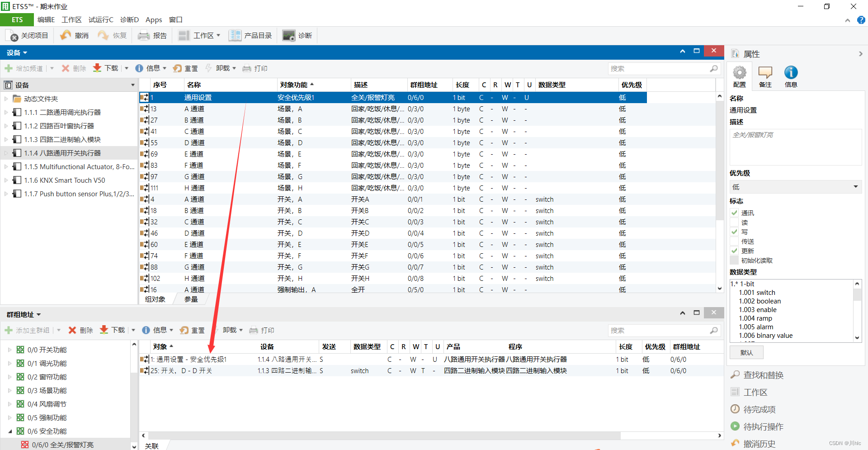Viewport: 868px width, 450px height.
Task: Switch to the 参量 tab
Action: click(191, 299)
